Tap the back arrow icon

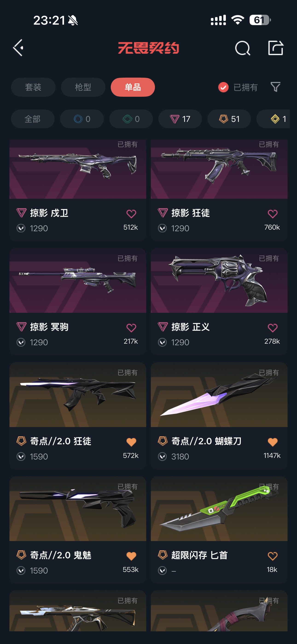point(18,47)
